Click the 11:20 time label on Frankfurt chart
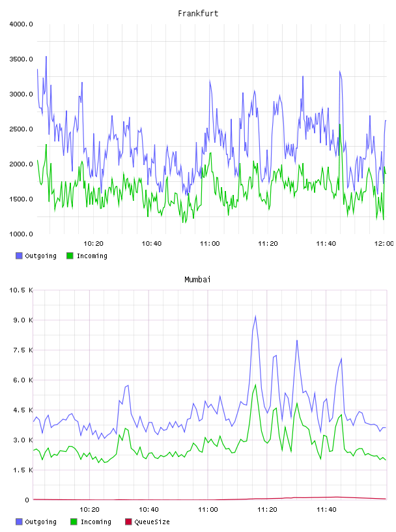Viewport: 396px width, 532px height. click(268, 243)
